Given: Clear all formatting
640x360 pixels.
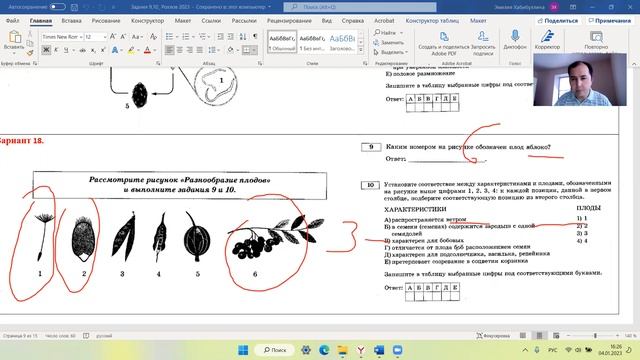Looking at the screenshot, I should pyautogui.click(x=153, y=37).
